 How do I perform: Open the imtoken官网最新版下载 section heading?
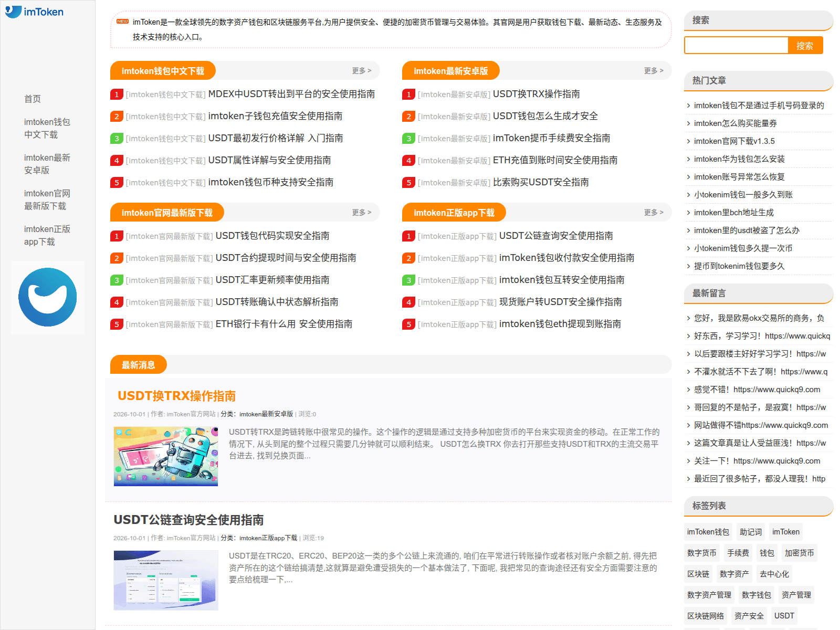(x=167, y=213)
